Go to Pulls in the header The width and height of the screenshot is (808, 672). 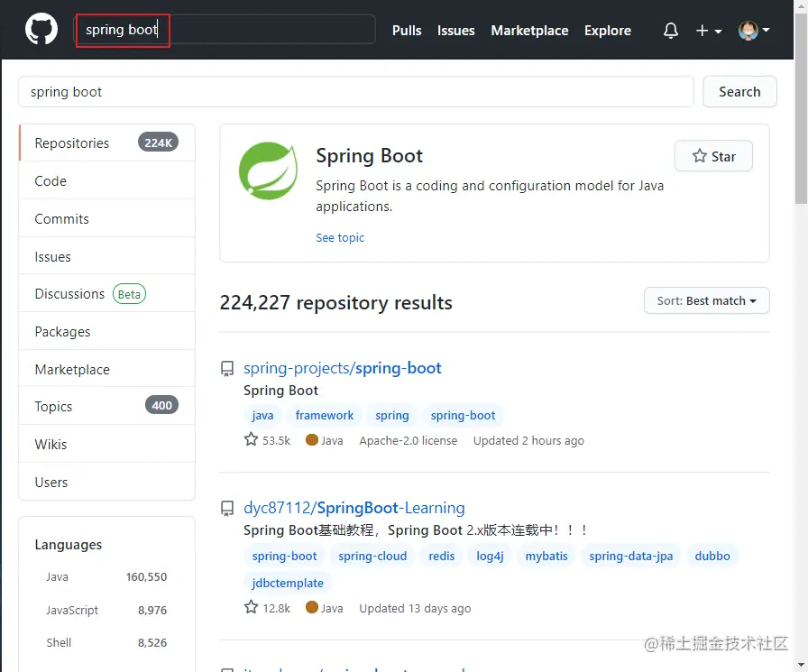pos(407,31)
